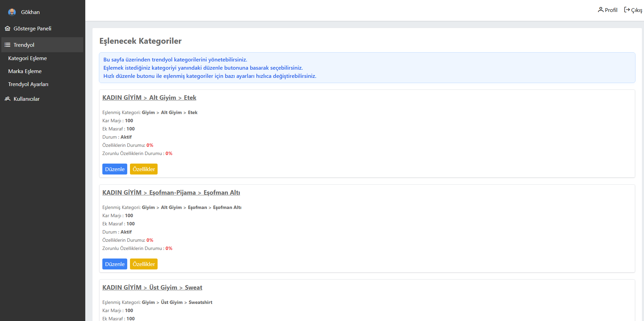Open the Kullanıcılar section
Image resolution: width=644 pixels, height=321 pixels.
(27, 99)
